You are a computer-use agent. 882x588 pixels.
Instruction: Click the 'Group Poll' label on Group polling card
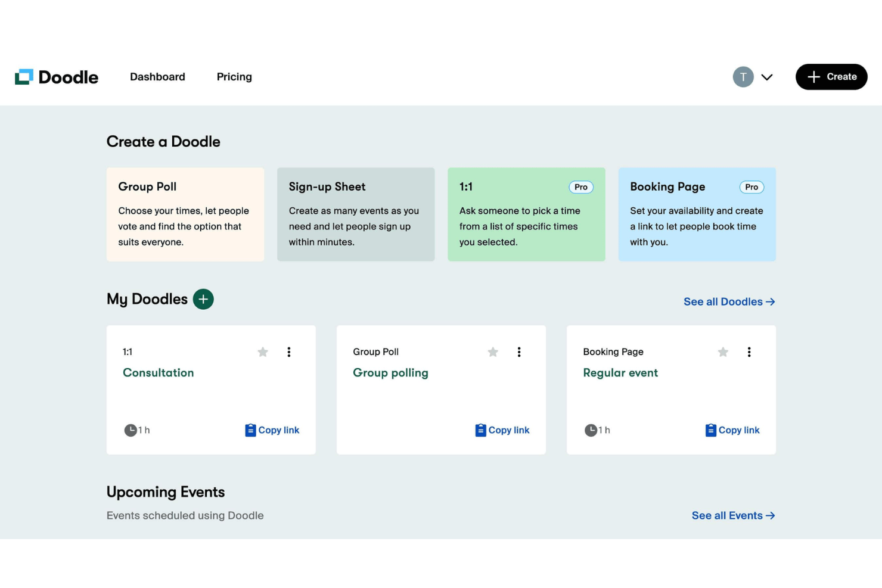375,352
